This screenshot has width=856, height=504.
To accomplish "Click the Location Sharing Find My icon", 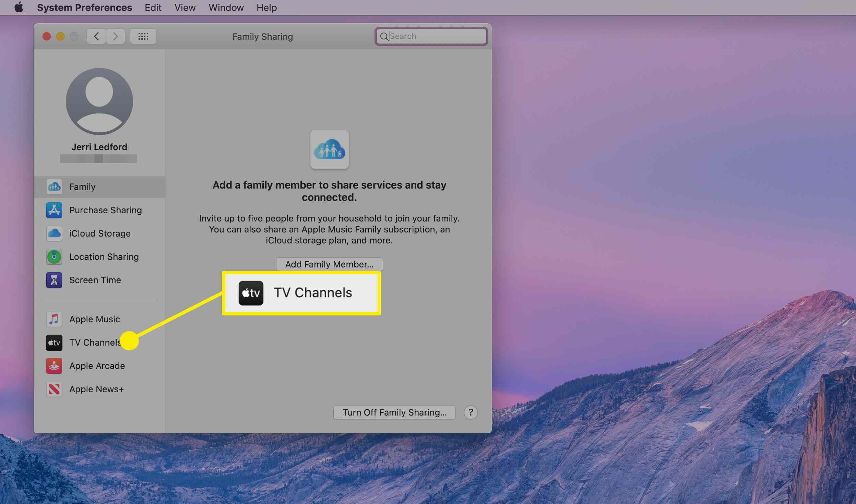I will click(54, 257).
